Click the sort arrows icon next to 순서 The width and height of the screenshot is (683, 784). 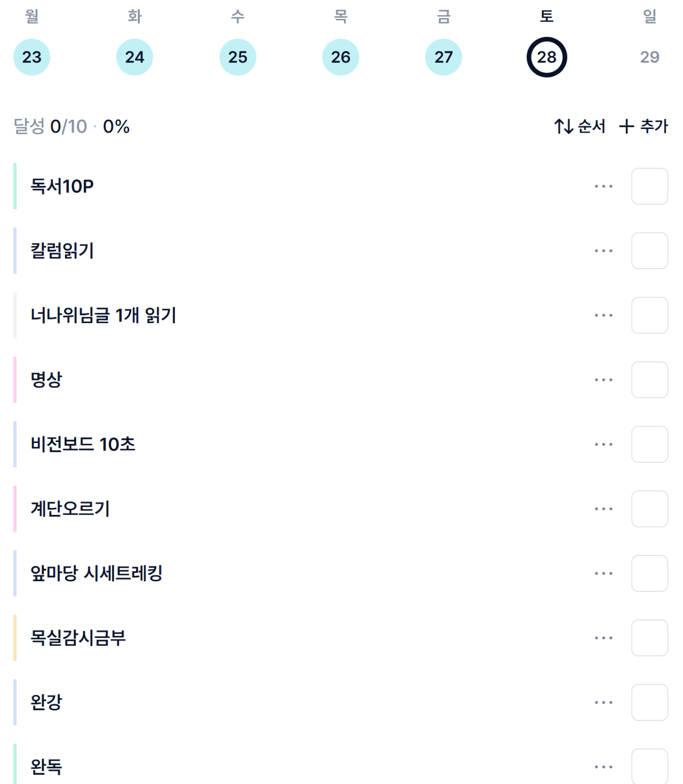564,127
